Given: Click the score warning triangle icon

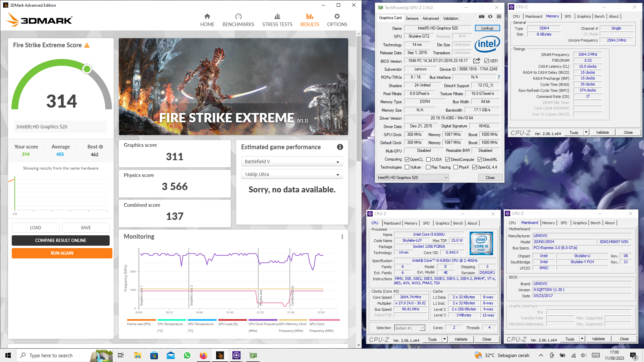Looking at the screenshot, I should [x=87, y=45].
